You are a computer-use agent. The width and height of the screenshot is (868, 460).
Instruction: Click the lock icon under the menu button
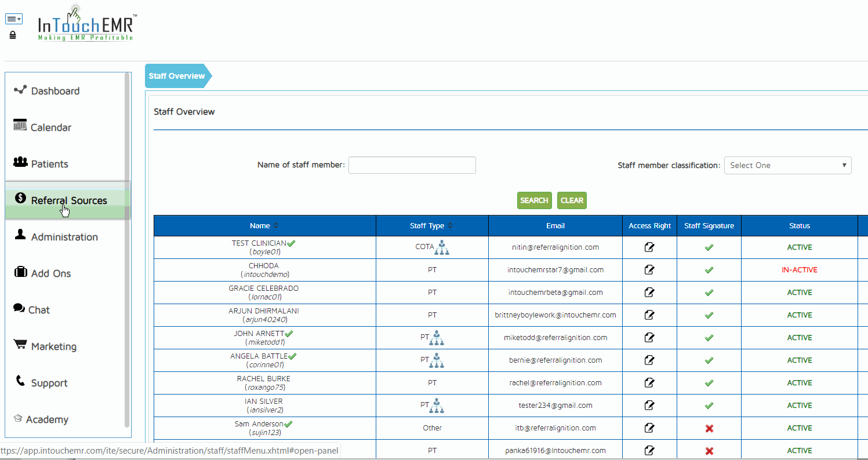(x=13, y=35)
